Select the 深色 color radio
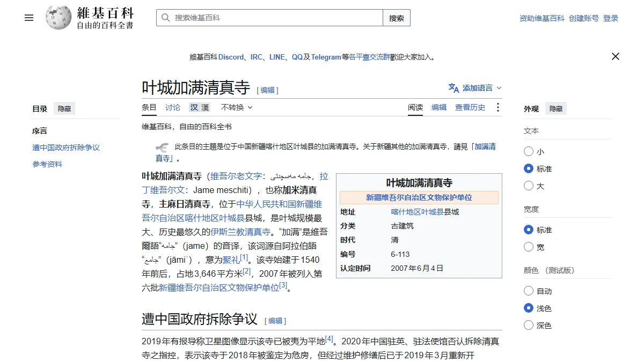644x362 pixels. [529, 326]
